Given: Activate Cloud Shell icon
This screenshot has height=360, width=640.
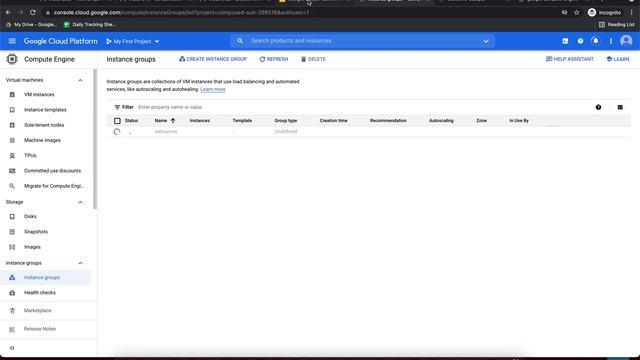Looking at the screenshot, I should pyautogui.click(x=565, y=41).
